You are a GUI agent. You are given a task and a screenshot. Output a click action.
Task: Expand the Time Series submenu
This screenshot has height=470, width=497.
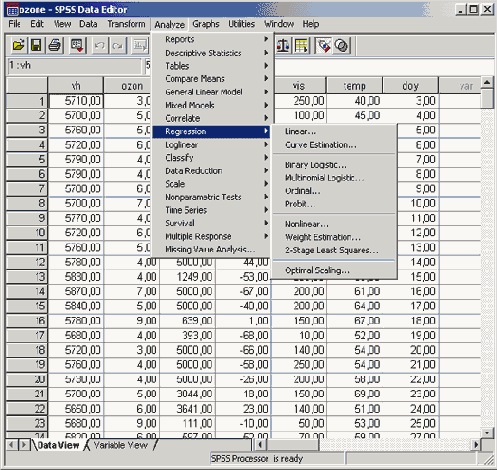click(211, 210)
